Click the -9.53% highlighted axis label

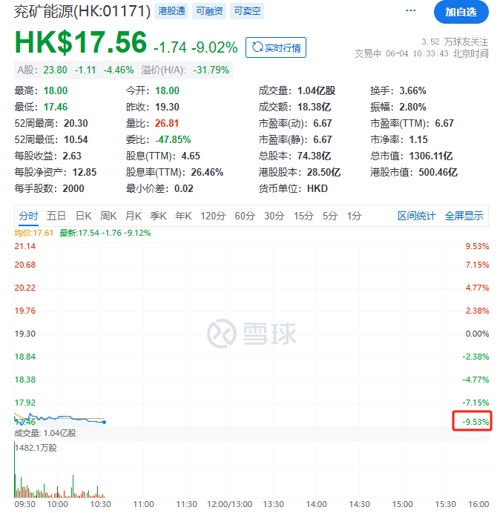tap(472, 421)
